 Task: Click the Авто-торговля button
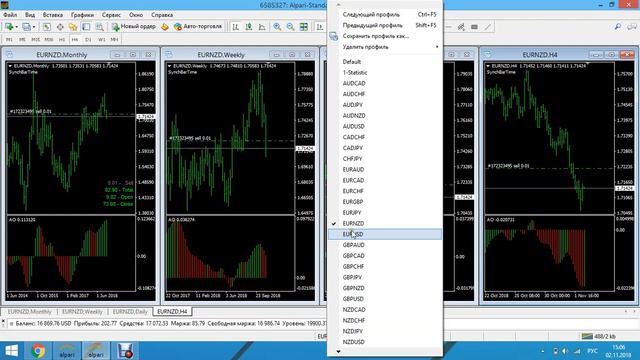[198, 27]
